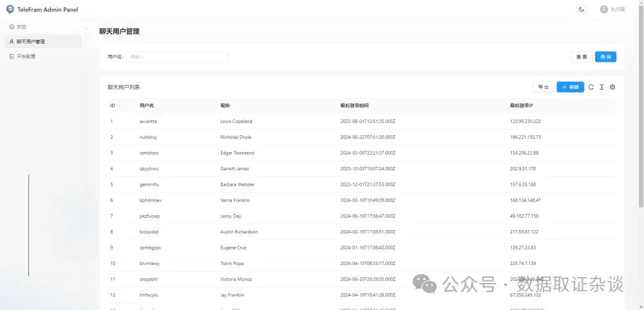Image resolution: width=644 pixels, height=310 pixels.
Task: Open the user avatar account menu
Action: click(603, 9)
